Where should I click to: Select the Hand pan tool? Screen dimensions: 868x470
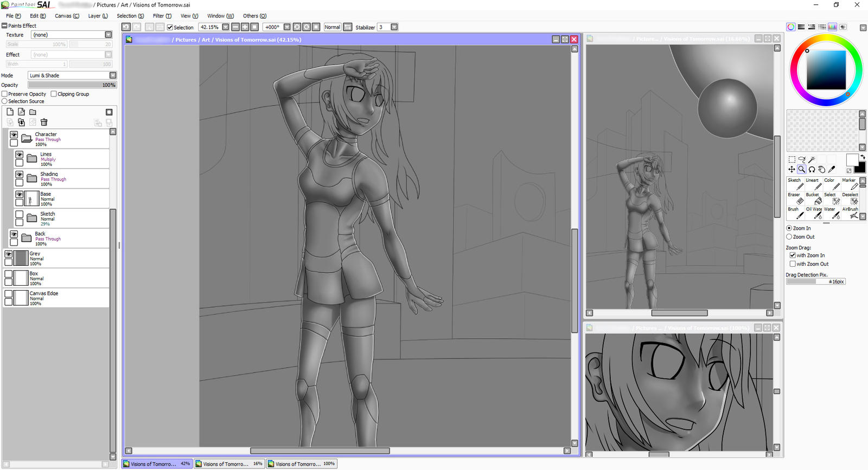pos(822,169)
